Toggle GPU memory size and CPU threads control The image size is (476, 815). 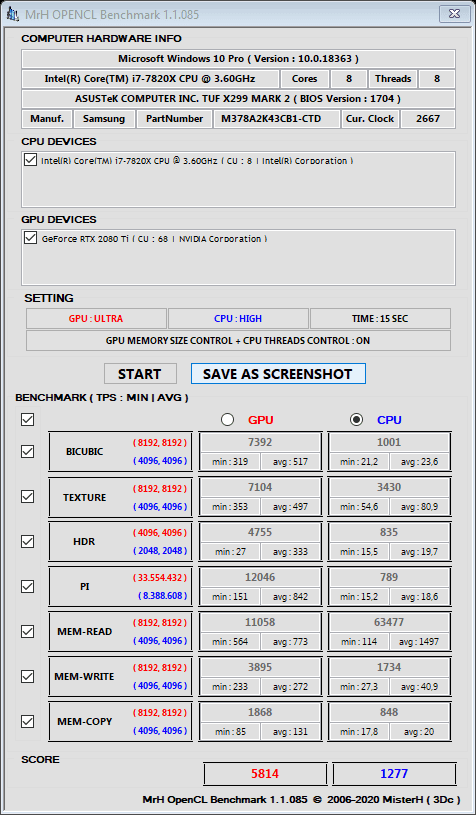point(238,341)
